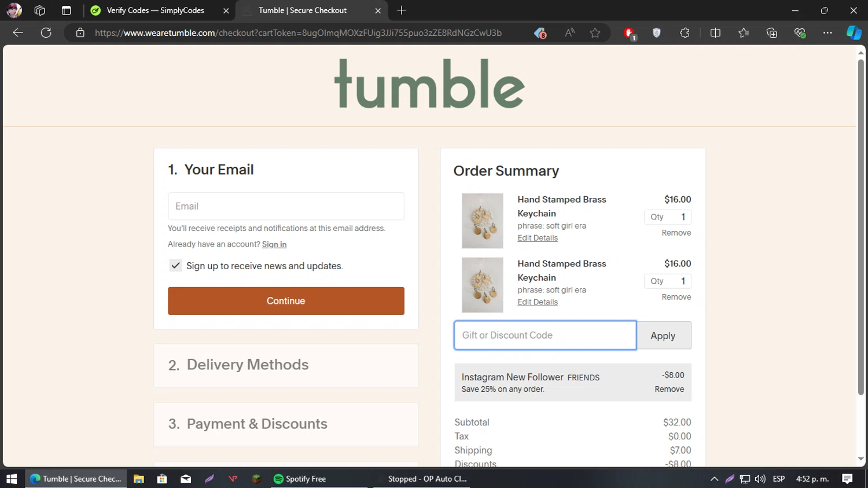Open the shield extension icon

click(656, 33)
